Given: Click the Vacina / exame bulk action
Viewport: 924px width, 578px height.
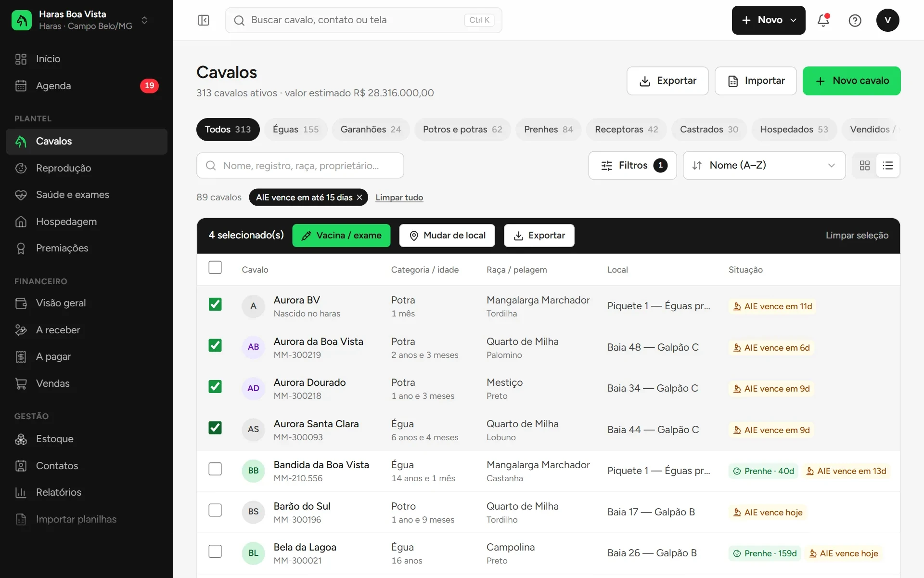Looking at the screenshot, I should 341,236.
